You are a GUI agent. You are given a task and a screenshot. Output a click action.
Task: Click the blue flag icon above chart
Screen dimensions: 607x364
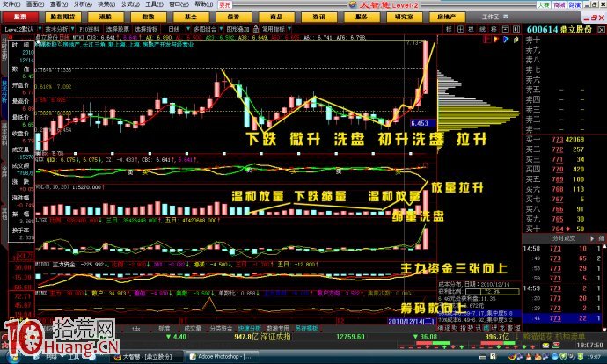[x=506, y=39]
